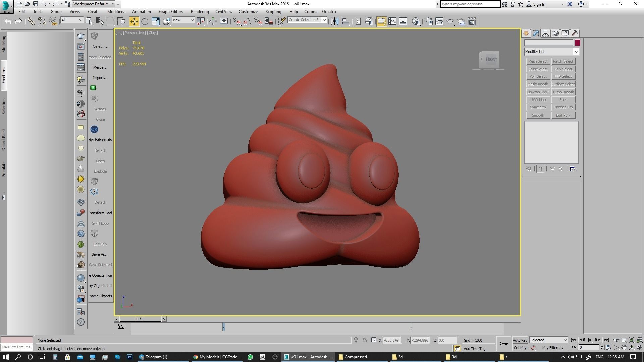Open the Material Editor
The height and width of the screenshot is (362, 644).
pos(416,21)
